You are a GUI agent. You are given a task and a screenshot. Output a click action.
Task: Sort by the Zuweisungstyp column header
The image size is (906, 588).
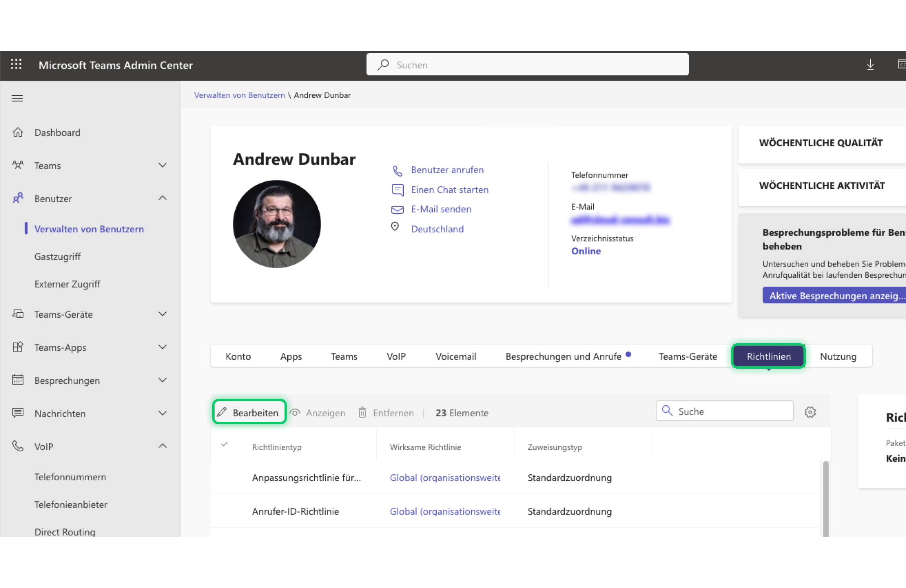pos(555,447)
